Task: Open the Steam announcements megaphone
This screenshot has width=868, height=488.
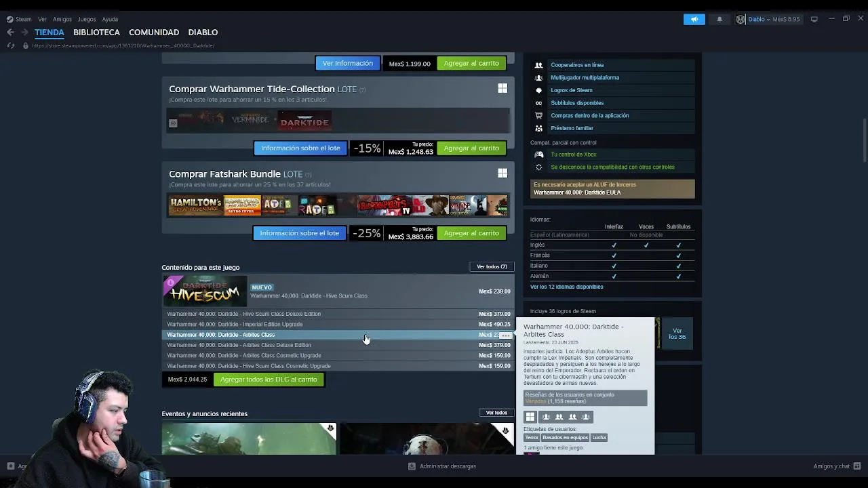Action: [x=694, y=19]
